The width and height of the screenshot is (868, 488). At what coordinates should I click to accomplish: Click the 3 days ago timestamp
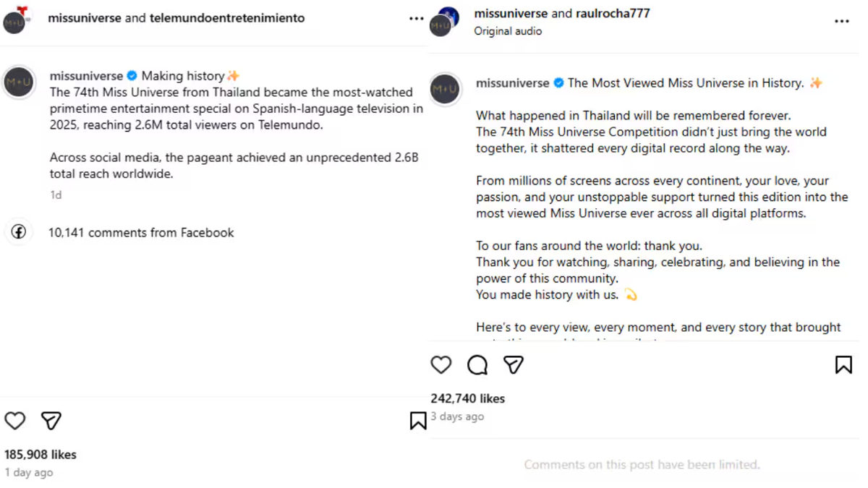pyautogui.click(x=457, y=416)
